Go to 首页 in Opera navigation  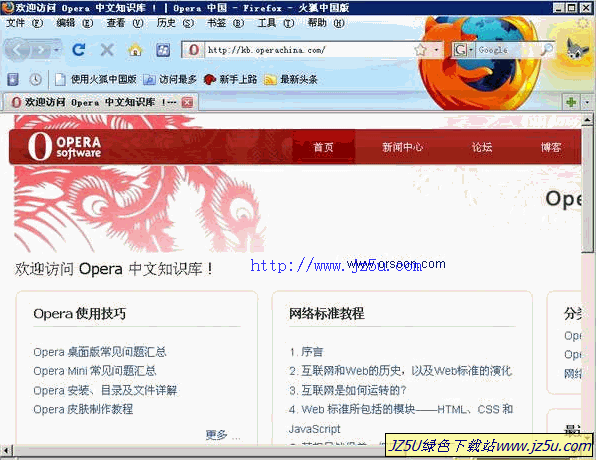pyautogui.click(x=323, y=147)
